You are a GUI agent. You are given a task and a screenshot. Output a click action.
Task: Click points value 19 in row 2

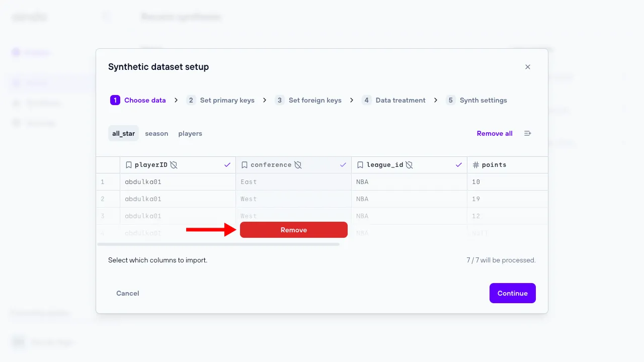pyautogui.click(x=507, y=199)
